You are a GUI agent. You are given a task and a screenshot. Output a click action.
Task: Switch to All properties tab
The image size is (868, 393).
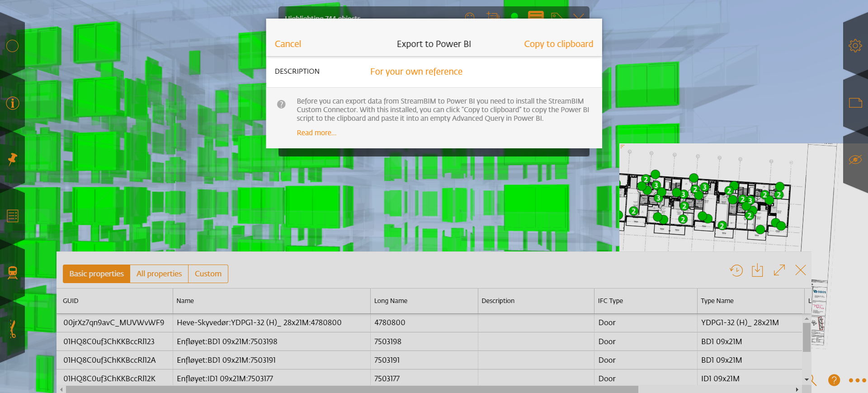pos(159,274)
